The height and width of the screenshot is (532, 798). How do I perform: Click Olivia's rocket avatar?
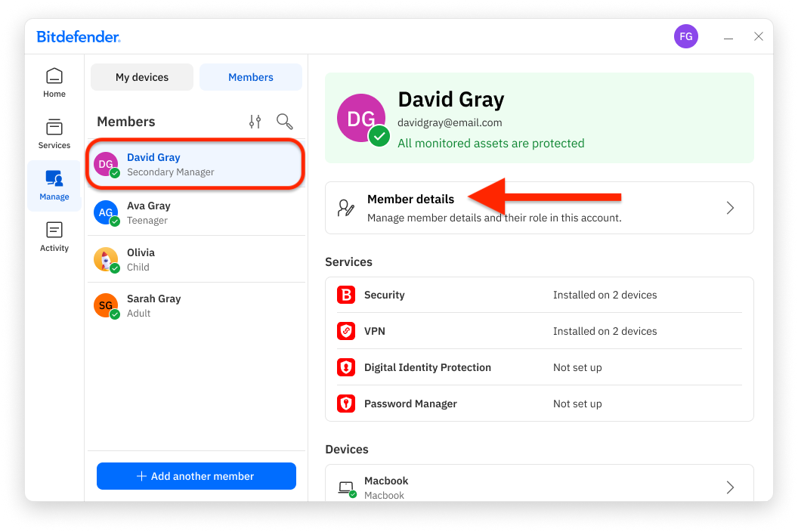pyautogui.click(x=106, y=260)
